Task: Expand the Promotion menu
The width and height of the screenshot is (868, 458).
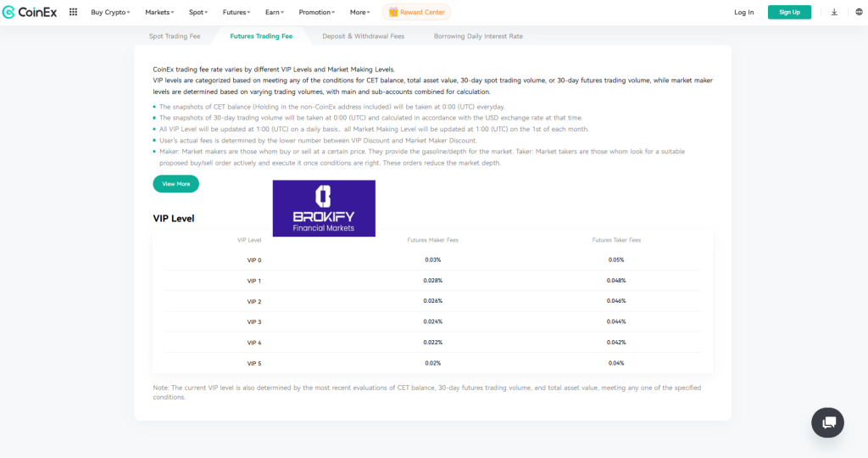Action: click(x=317, y=13)
